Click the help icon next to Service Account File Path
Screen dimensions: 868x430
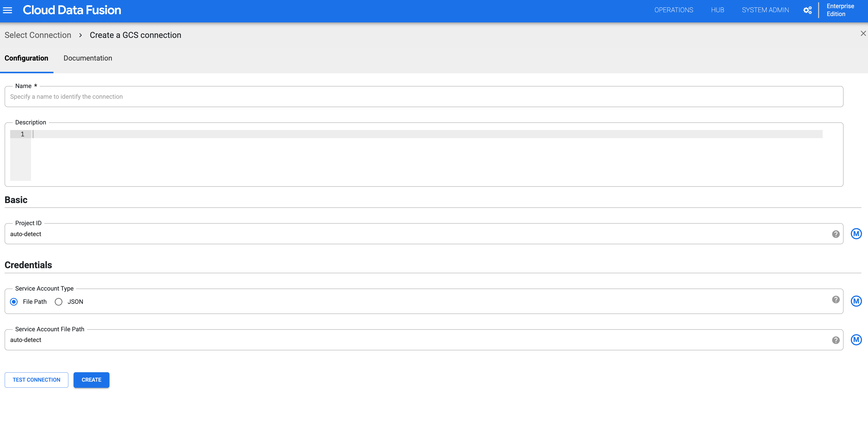tap(835, 339)
